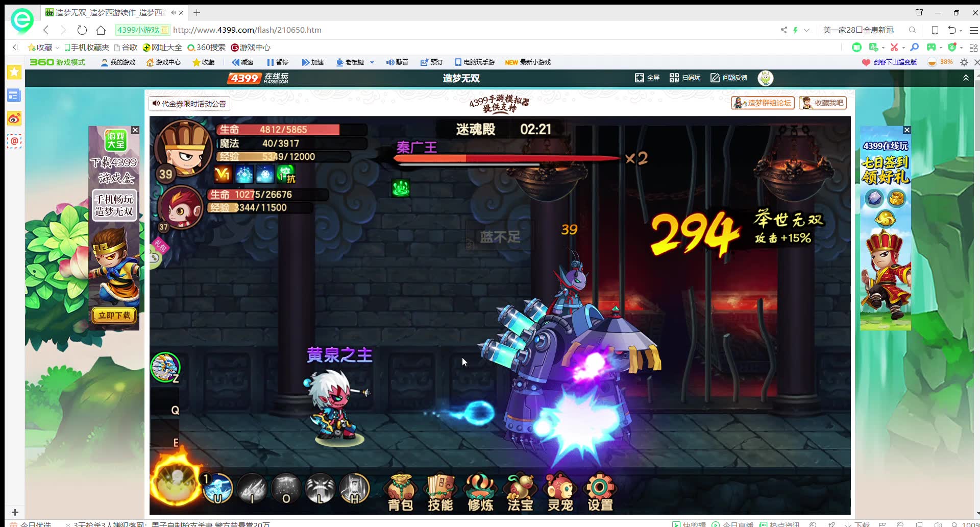Open the 修炼 cultivation icon
Image resolution: width=980 pixels, height=527 pixels.
click(480, 492)
